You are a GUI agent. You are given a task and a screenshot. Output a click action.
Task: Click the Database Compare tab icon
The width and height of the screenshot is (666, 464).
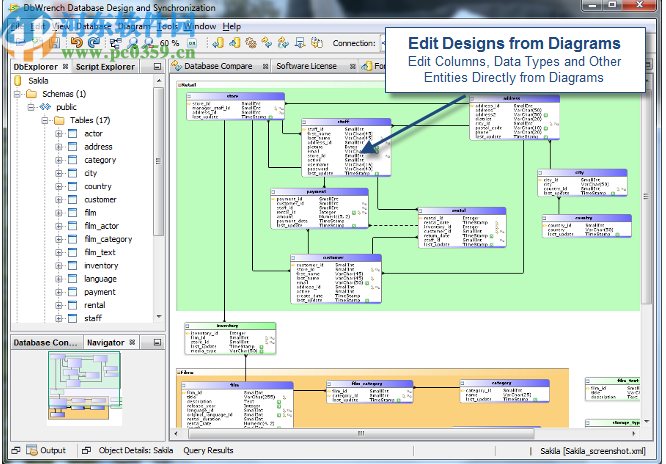coord(176,66)
